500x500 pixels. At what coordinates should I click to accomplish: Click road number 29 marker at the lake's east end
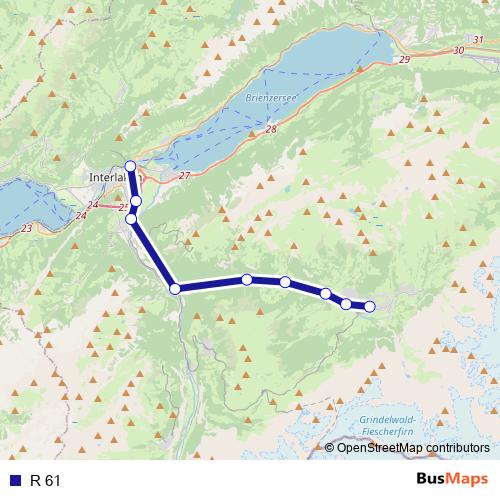click(x=404, y=60)
